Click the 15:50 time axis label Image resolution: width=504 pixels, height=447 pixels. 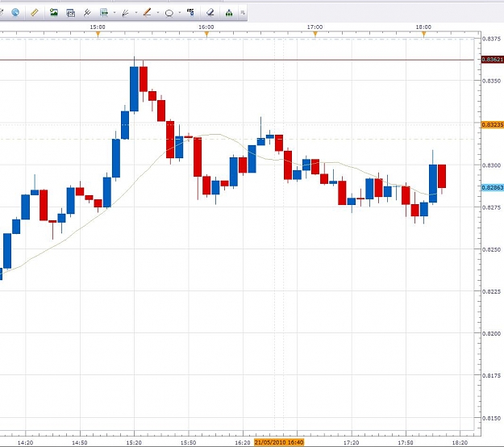click(x=189, y=443)
